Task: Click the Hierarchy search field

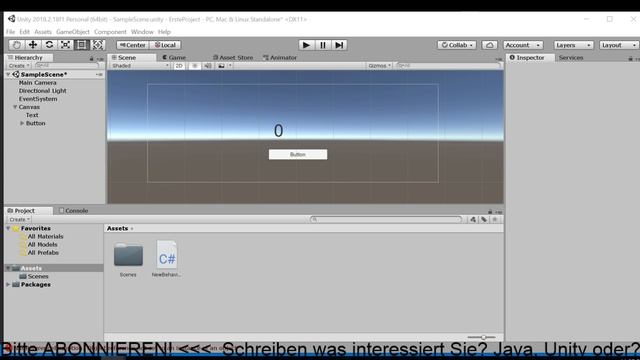Action: [x=67, y=66]
